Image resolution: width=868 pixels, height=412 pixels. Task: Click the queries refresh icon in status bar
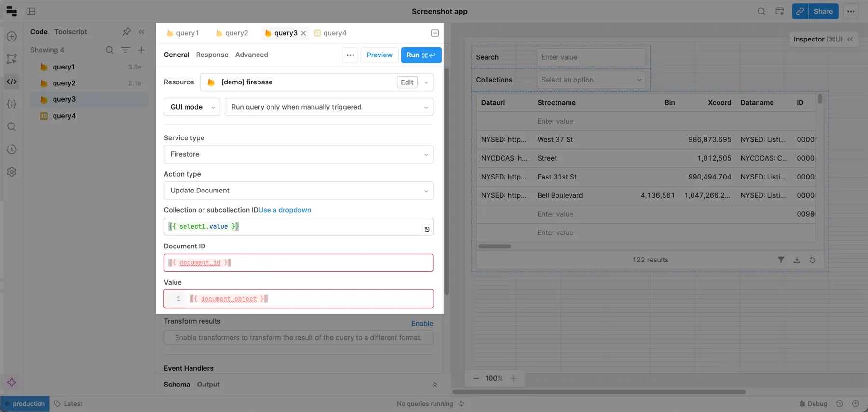click(x=461, y=404)
